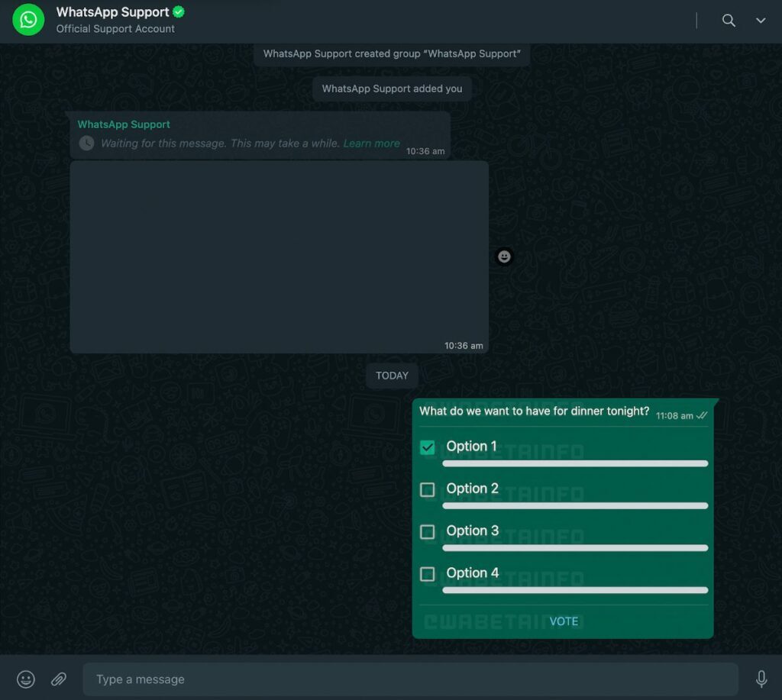
Task: Open the chat search magnifier icon
Action: click(729, 21)
